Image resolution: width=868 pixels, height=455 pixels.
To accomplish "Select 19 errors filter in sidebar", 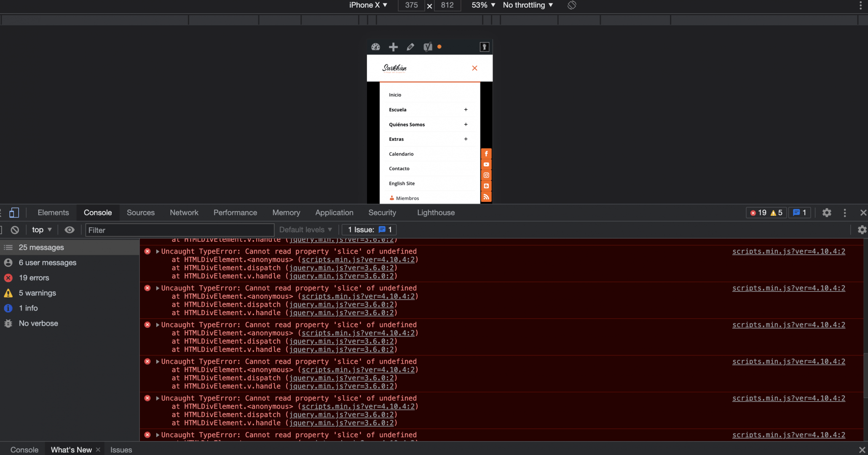I will pyautogui.click(x=70, y=278).
